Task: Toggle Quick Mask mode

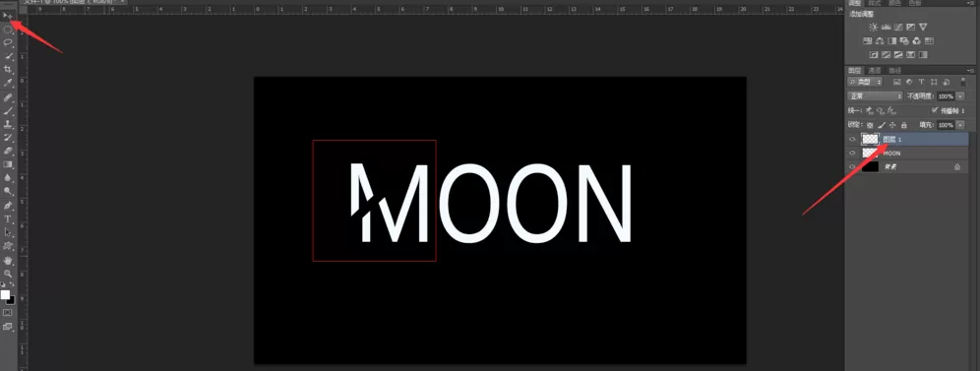Action: pos(8,312)
